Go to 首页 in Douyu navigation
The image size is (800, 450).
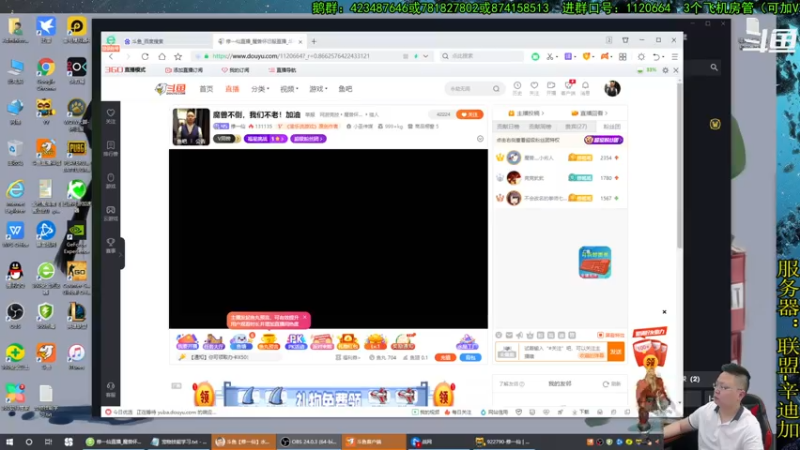(x=206, y=89)
